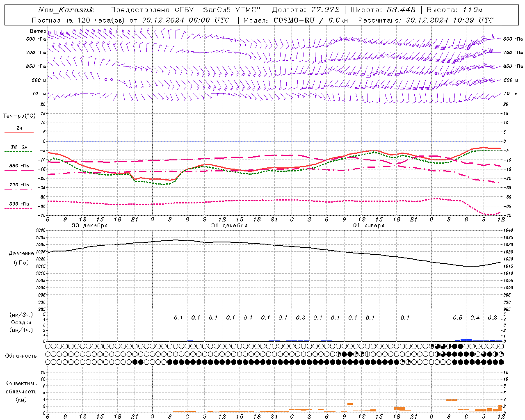
Task: Click the 'Осадки' precipitation label
Action: point(21,322)
